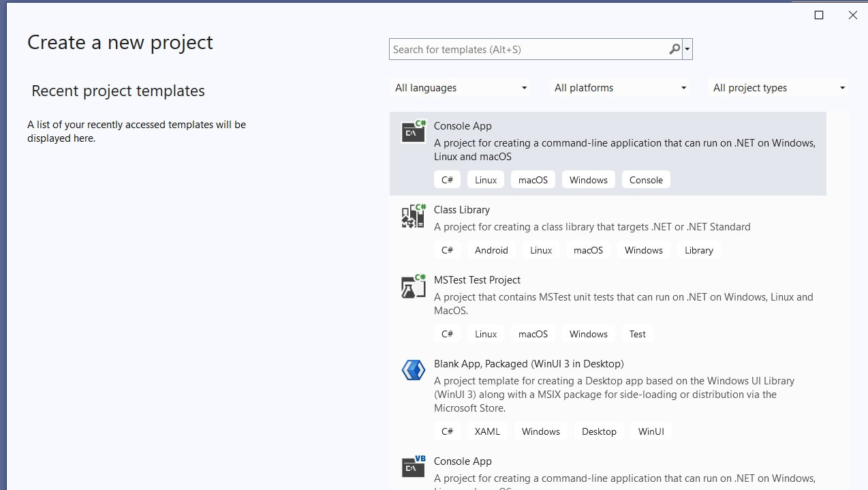Select the Class Library template title

(462, 210)
